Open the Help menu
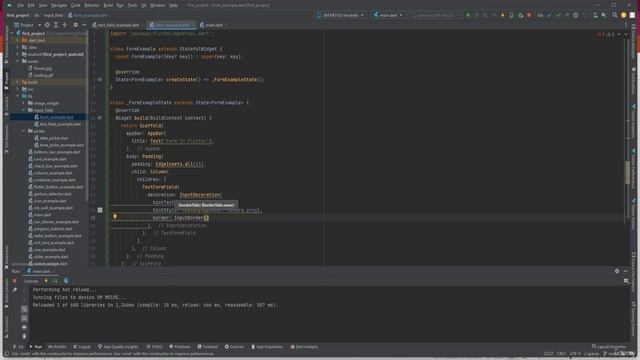 click(x=173, y=5)
